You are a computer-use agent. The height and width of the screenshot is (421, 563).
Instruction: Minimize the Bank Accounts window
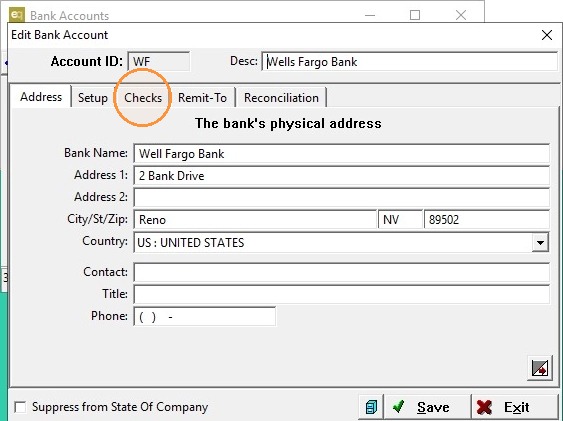[370, 15]
